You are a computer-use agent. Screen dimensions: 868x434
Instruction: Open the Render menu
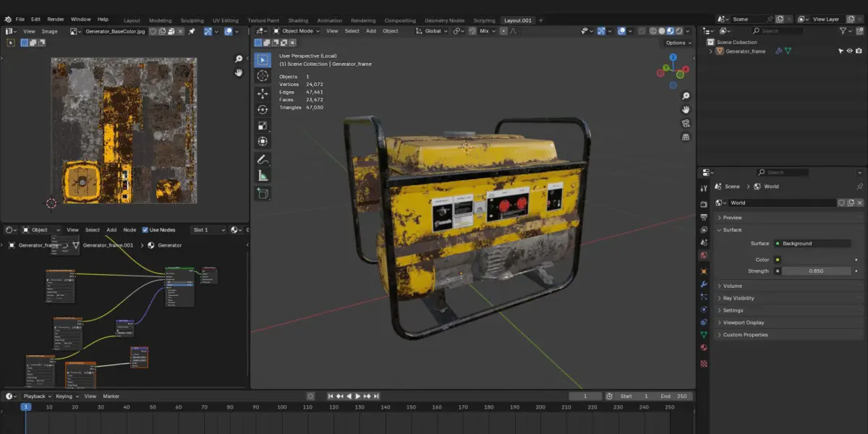pyautogui.click(x=56, y=19)
